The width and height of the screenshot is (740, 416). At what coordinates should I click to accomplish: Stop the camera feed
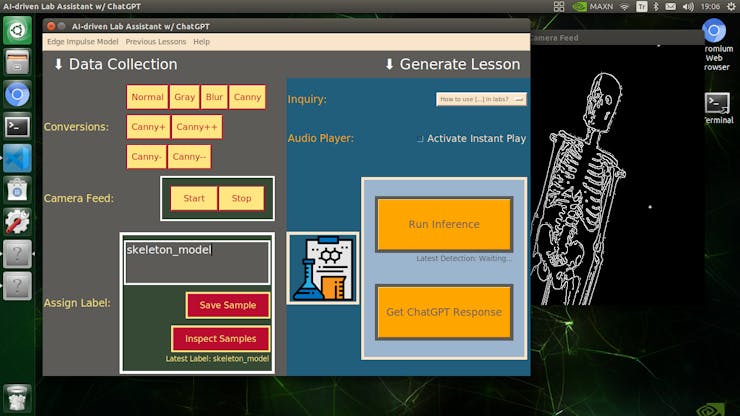click(242, 198)
